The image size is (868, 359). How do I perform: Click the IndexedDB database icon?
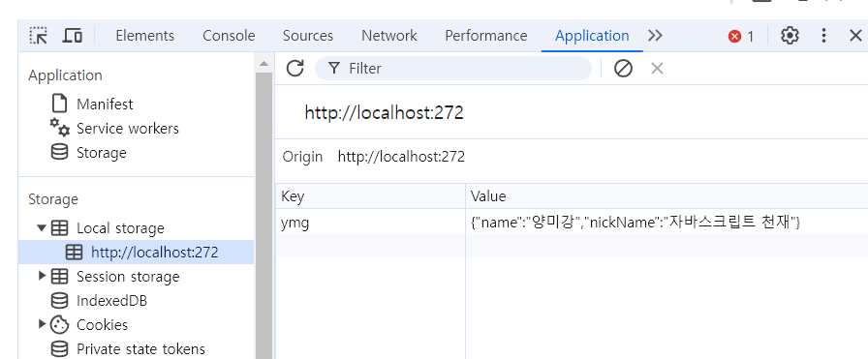(59, 300)
